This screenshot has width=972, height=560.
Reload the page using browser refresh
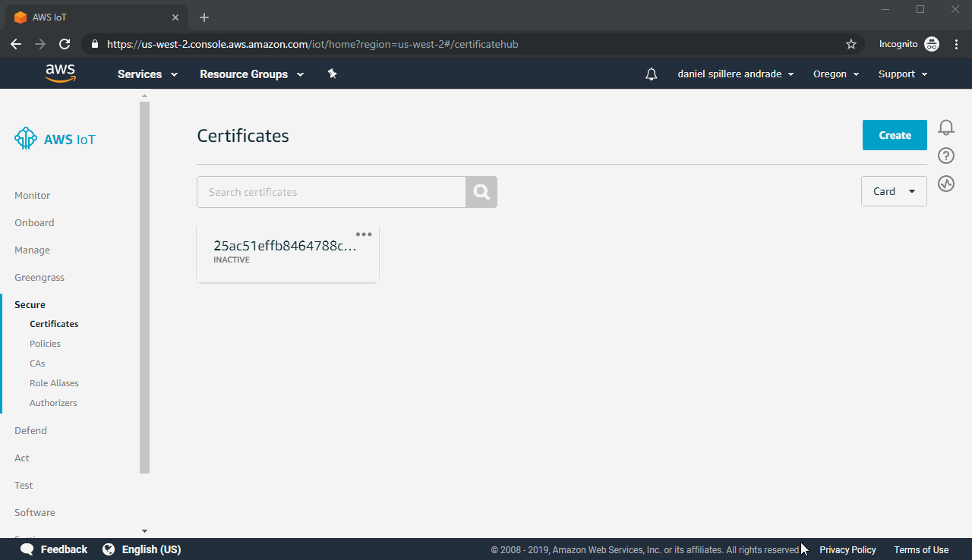point(65,44)
